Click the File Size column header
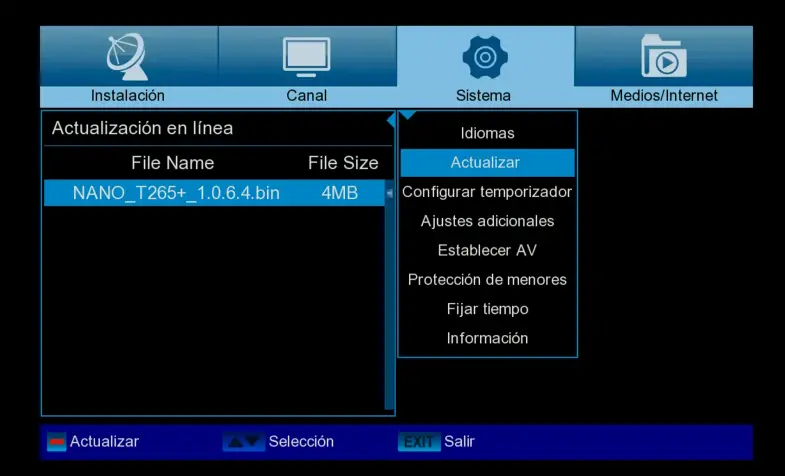 (x=343, y=163)
